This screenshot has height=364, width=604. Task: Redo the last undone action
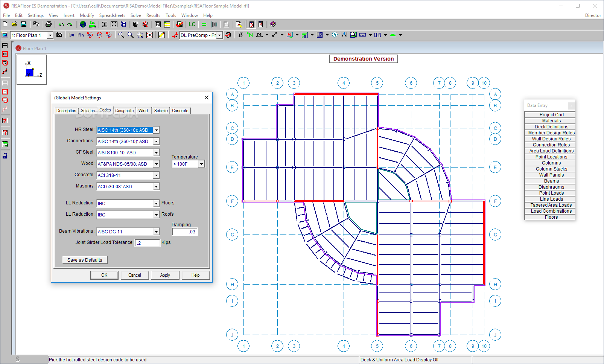[70, 24]
